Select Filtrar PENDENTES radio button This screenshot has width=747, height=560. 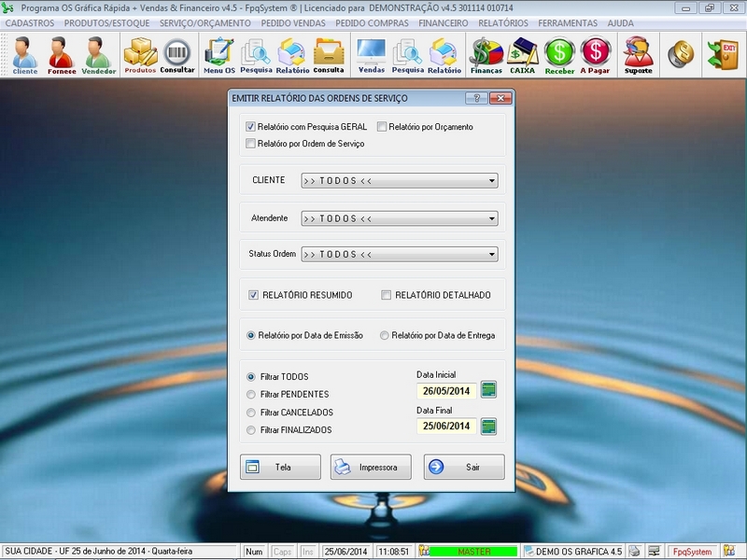pyautogui.click(x=250, y=395)
